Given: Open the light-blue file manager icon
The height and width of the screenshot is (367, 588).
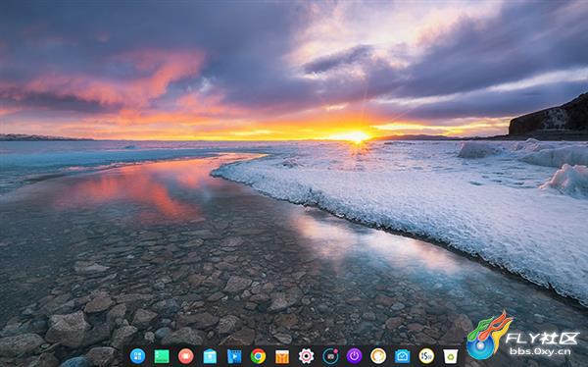Looking at the screenshot, I should tap(210, 356).
